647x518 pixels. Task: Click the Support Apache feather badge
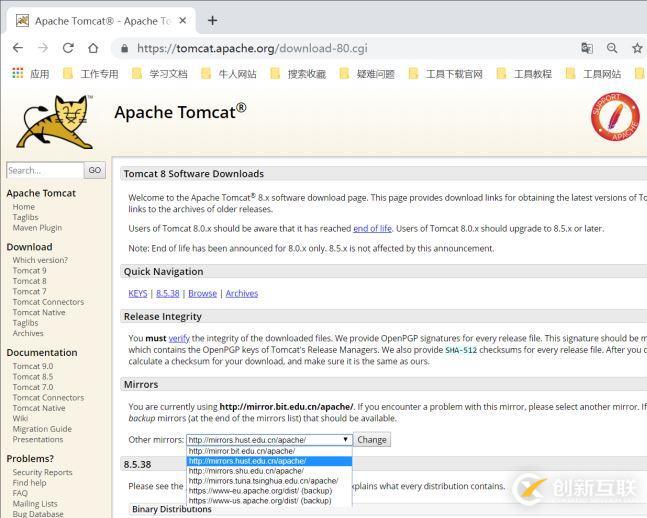coord(615,117)
